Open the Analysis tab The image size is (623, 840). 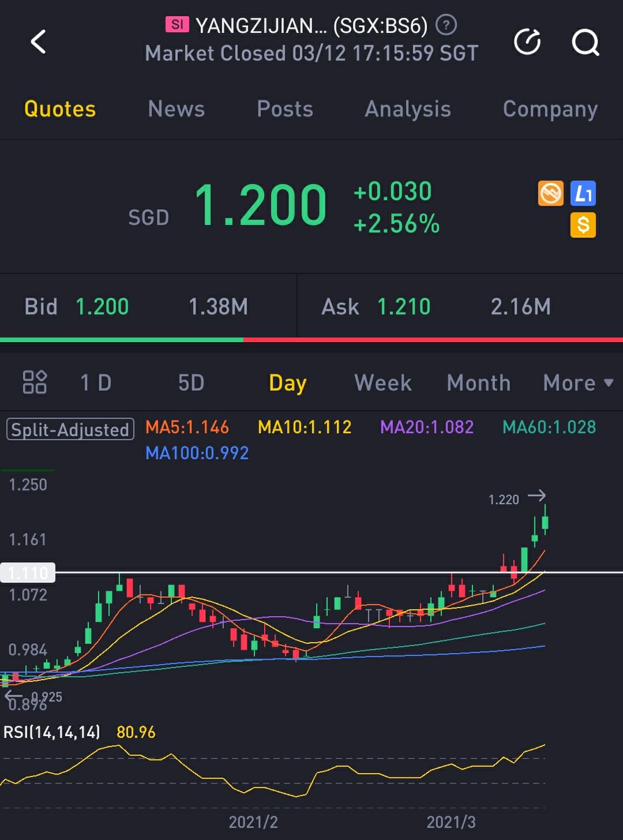[408, 109]
